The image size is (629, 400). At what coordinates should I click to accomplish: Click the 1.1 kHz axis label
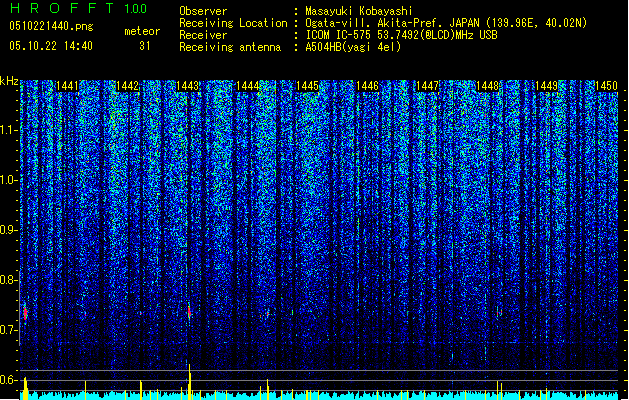coord(9,130)
